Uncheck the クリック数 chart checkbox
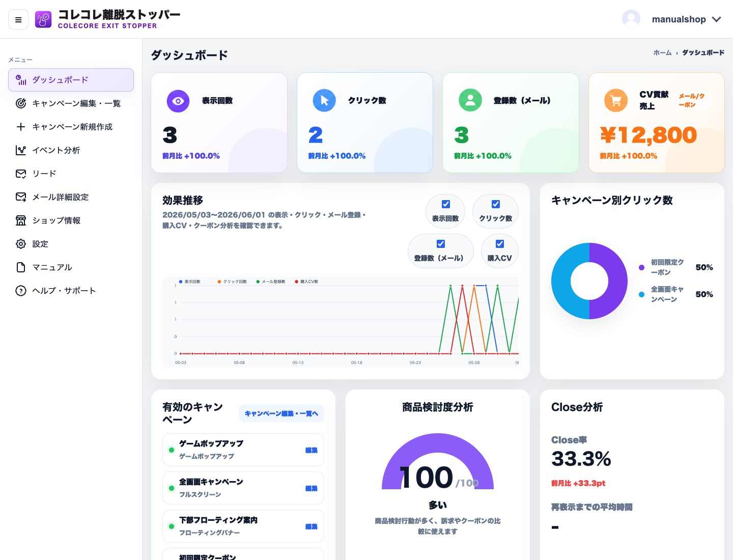Viewport: 733px width, 560px height. click(x=496, y=204)
